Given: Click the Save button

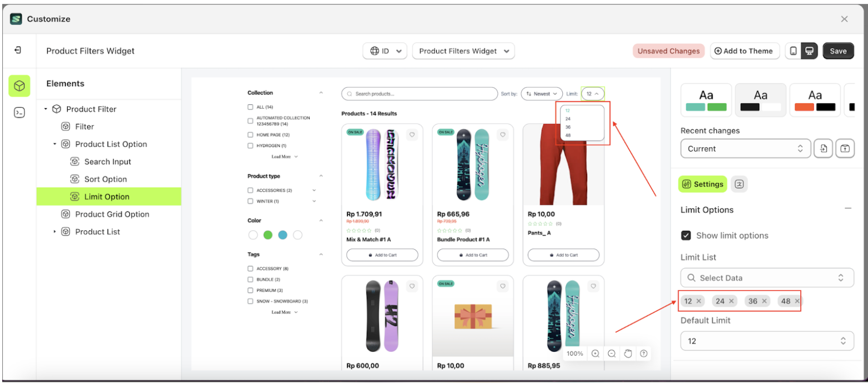Looking at the screenshot, I should [837, 51].
